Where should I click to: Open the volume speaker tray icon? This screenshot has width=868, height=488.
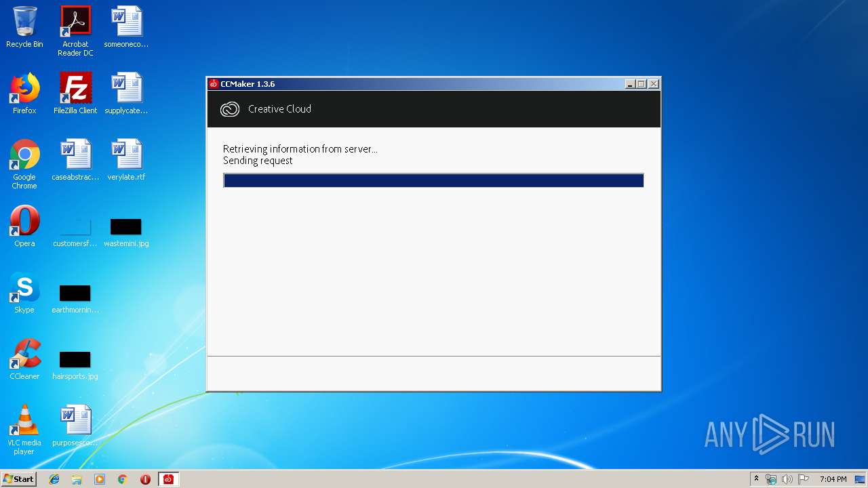pos(787,479)
